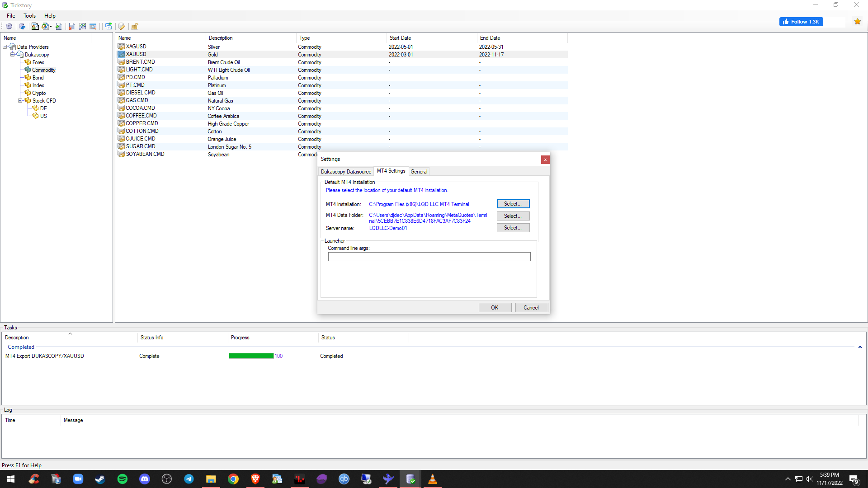
Task: Click the delete data toolbar icon with red X
Action: (x=71, y=26)
